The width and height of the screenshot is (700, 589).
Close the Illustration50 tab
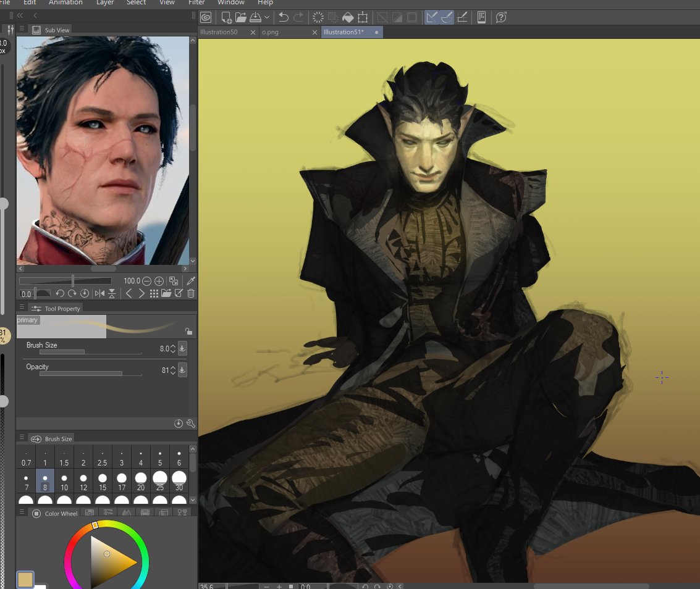(253, 32)
